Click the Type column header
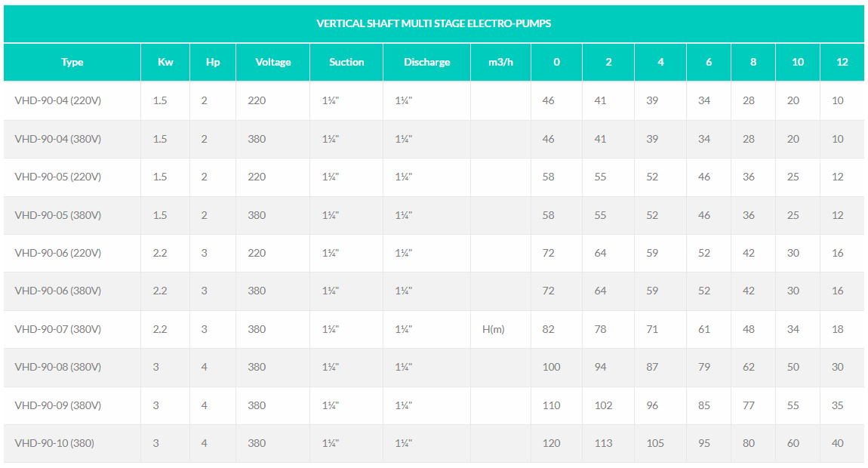 (x=72, y=62)
